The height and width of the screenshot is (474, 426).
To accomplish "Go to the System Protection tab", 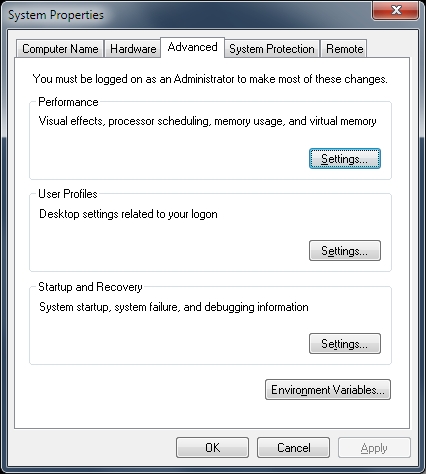I will coord(272,49).
